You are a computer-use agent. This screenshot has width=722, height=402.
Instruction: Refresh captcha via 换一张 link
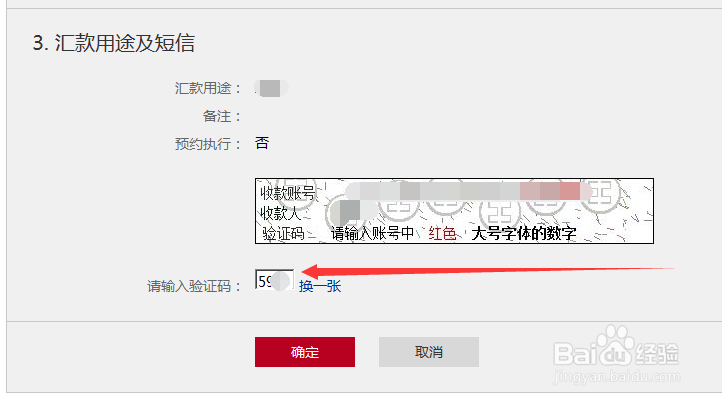[x=320, y=286]
